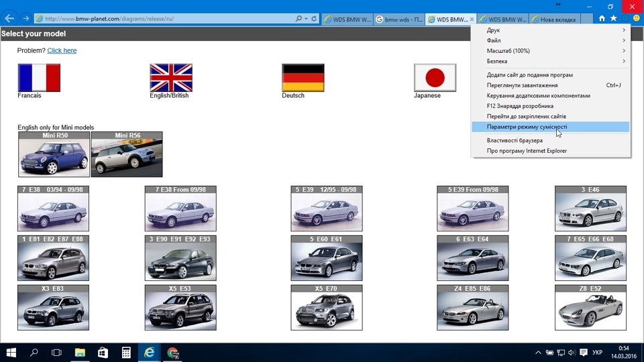644x362 pixels.
Task: Click the 'Click here' problem link
Action: pos(62,50)
